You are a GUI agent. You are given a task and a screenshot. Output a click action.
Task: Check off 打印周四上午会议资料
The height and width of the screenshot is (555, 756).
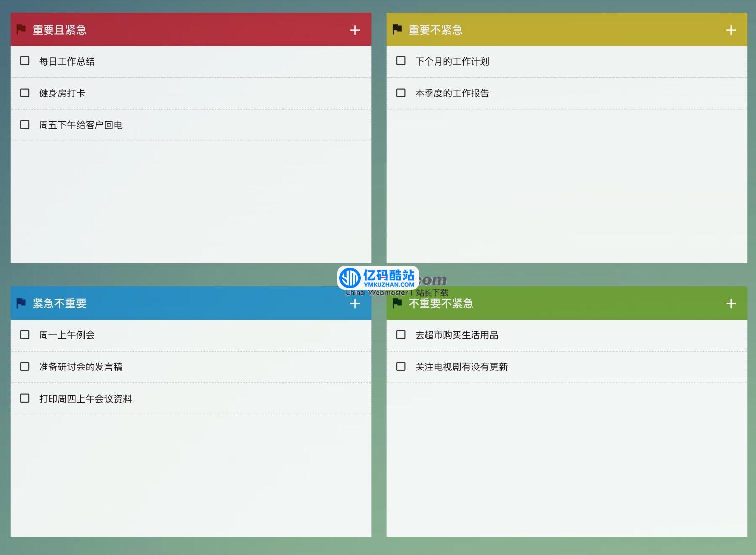pyautogui.click(x=25, y=398)
